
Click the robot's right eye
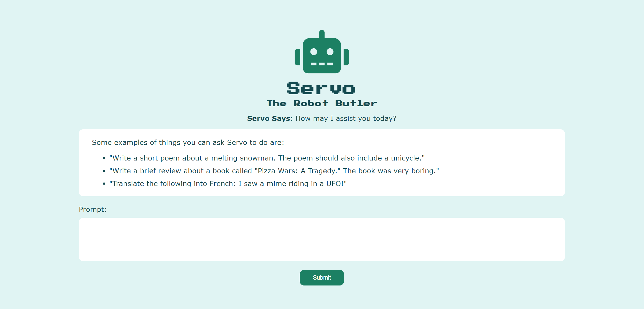pos(330,51)
